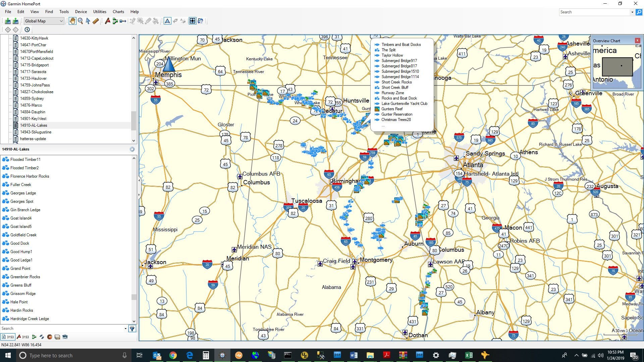This screenshot has height=362, width=644.
Task: Select the New Waypoint flag tool
Action: (x=107, y=21)
